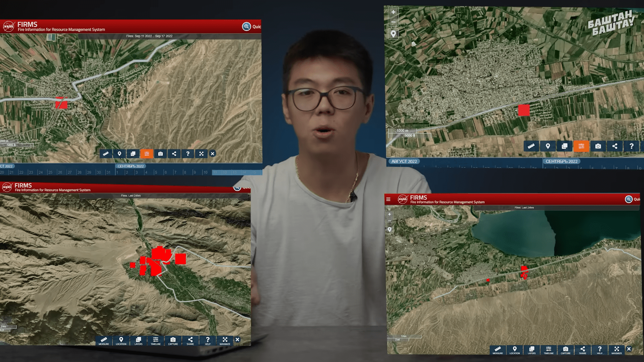Close toolbar in bottom-right FIRMS window
Image resolution: width=644 pixels, height=362 pixels.
(x=629, y=349)
